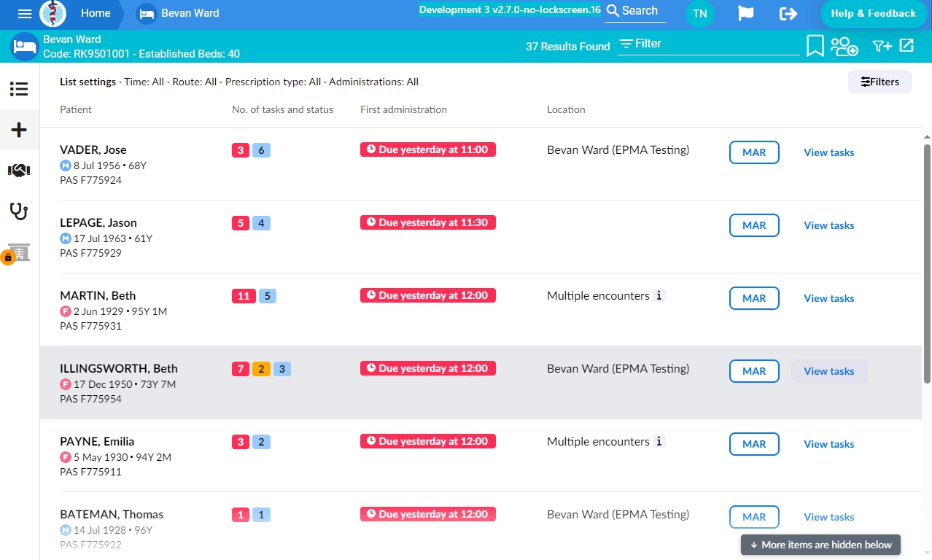This screenshot has width=932, height=560.
Task: Click 'Due yesterday at 11:30' label
Action: pos(428,222)
